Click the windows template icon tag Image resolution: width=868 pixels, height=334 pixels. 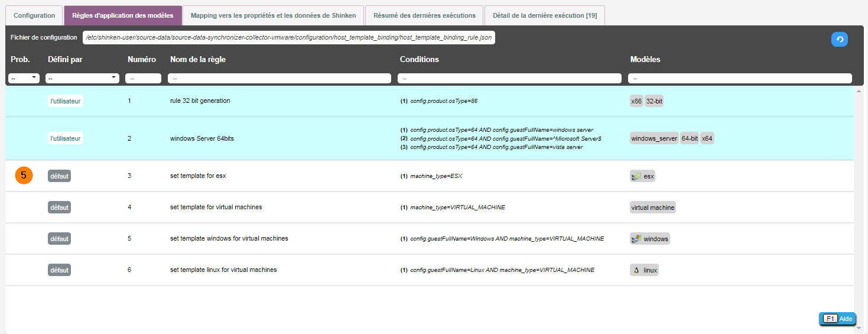tap(650, 239)
